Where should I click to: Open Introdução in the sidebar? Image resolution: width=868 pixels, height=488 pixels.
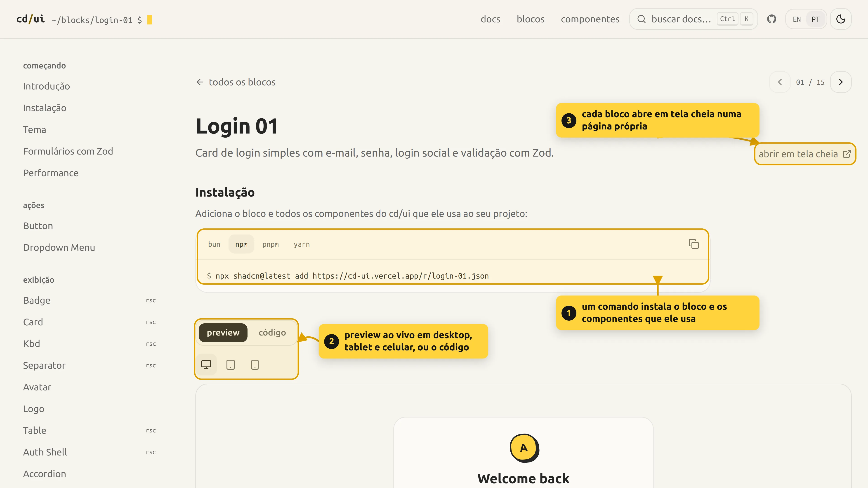click(x=47, y=86)
